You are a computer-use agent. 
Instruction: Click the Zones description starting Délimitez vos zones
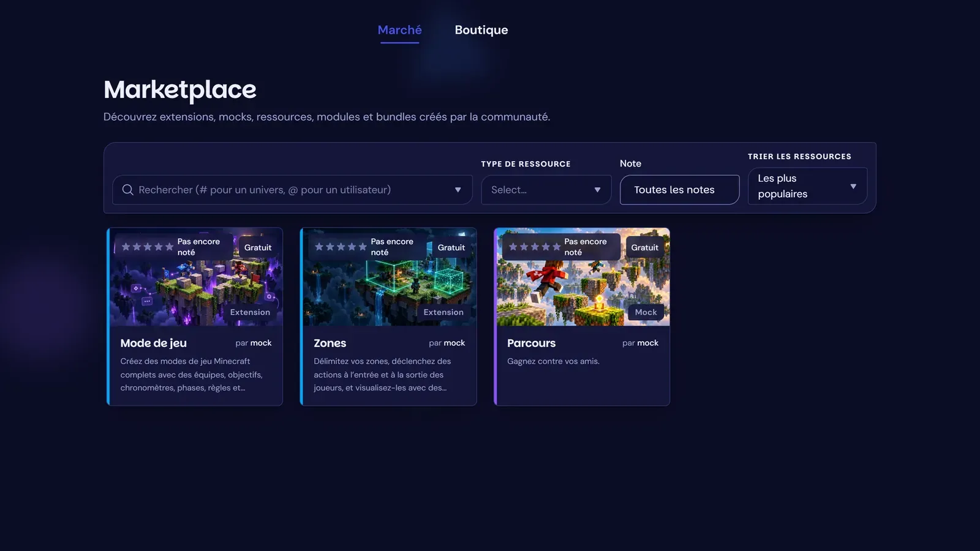click(382, 374)
